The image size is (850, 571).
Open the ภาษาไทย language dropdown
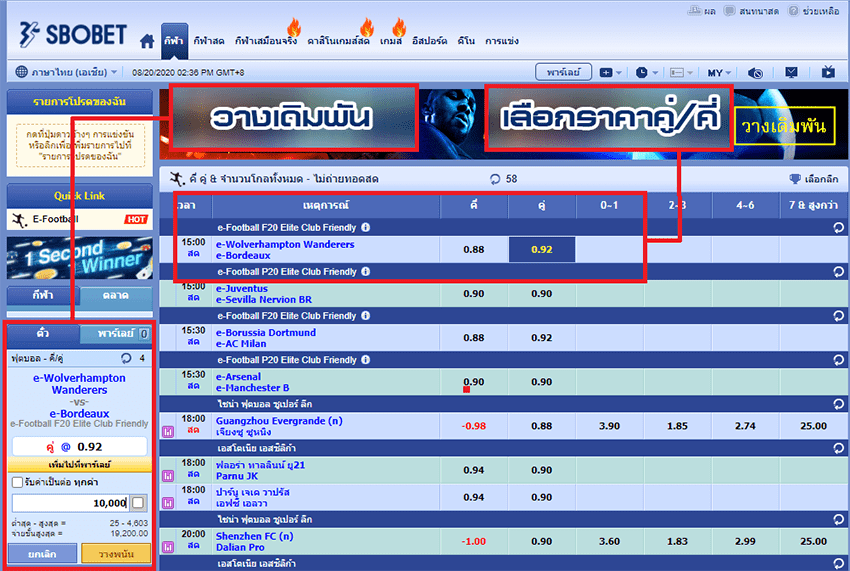tap(66, 72)
